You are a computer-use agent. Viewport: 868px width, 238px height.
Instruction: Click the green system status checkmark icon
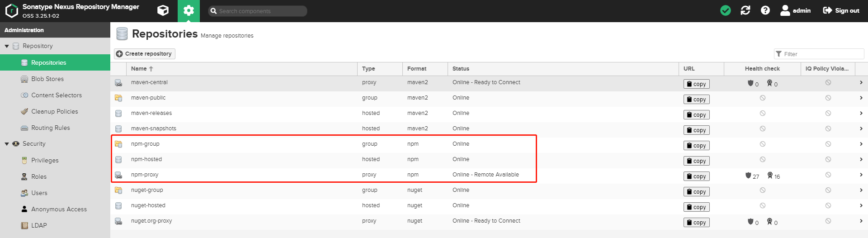[725, 10]
